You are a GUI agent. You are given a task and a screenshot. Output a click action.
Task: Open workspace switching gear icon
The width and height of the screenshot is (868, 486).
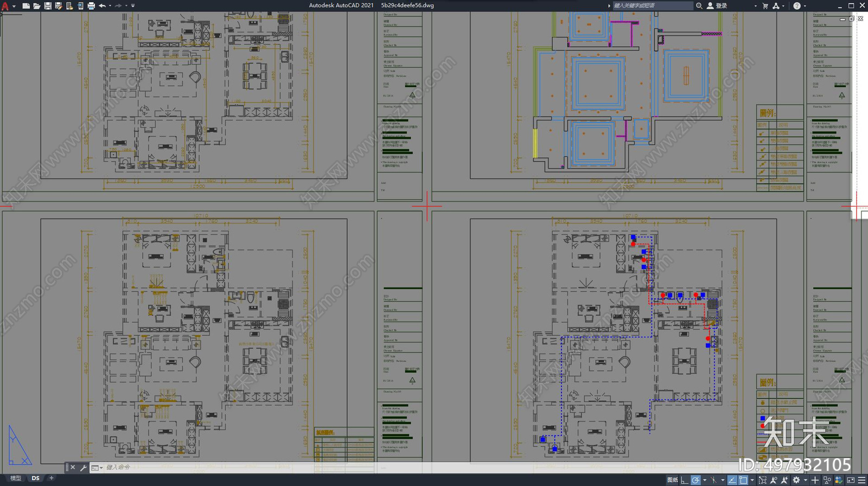click(x=796, y=480)
